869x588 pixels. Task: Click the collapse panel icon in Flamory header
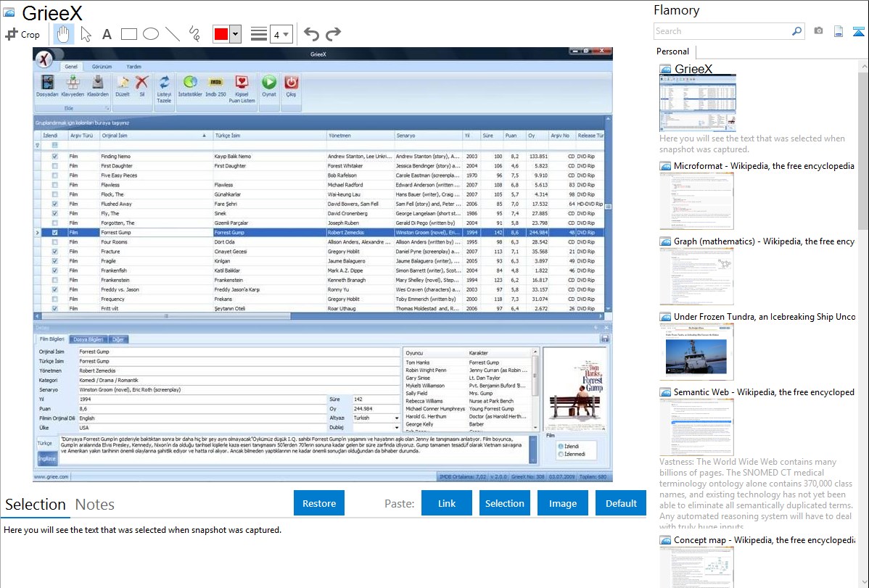coord(858,31)
